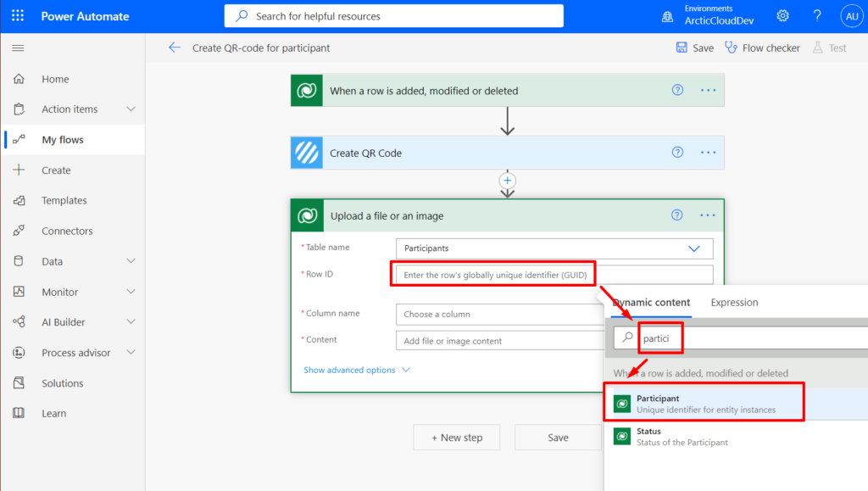Viewport: 868px width, 491px height.
Task: Open Solutions from the left navigation
Action: click(62, 383)
